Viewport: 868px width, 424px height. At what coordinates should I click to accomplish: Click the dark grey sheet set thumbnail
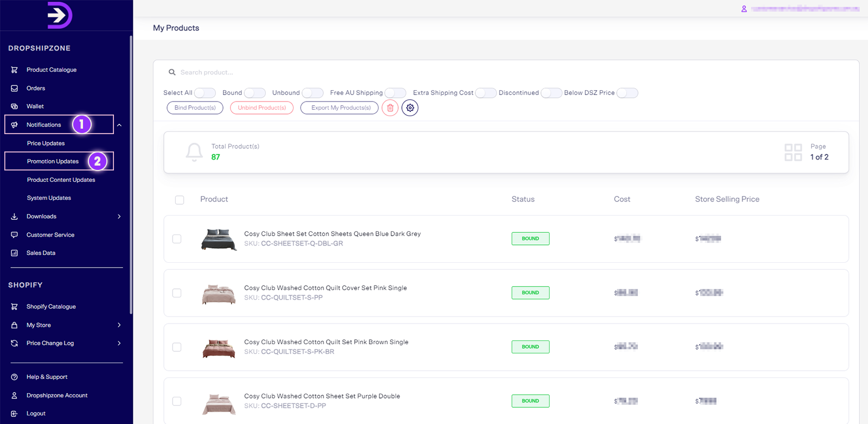point(219,239)
